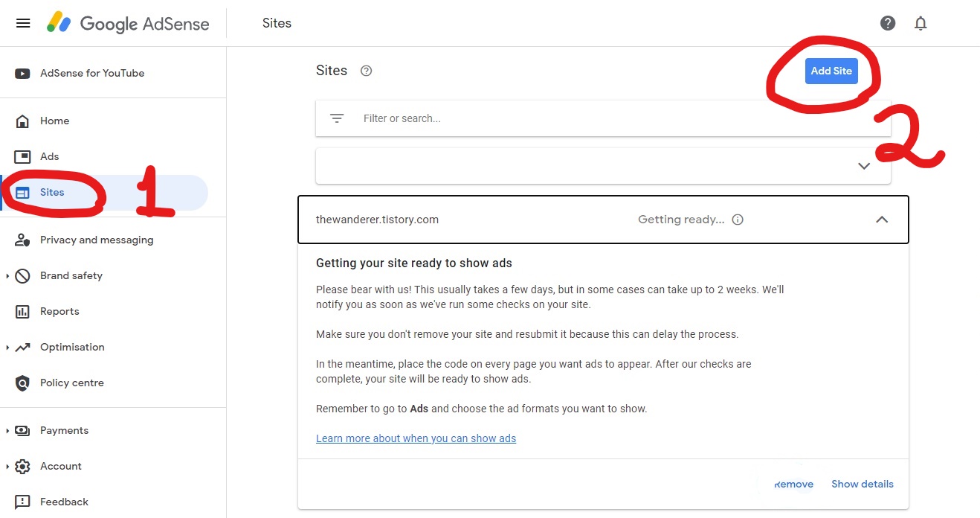Click the Home house icon

point(23,121)
